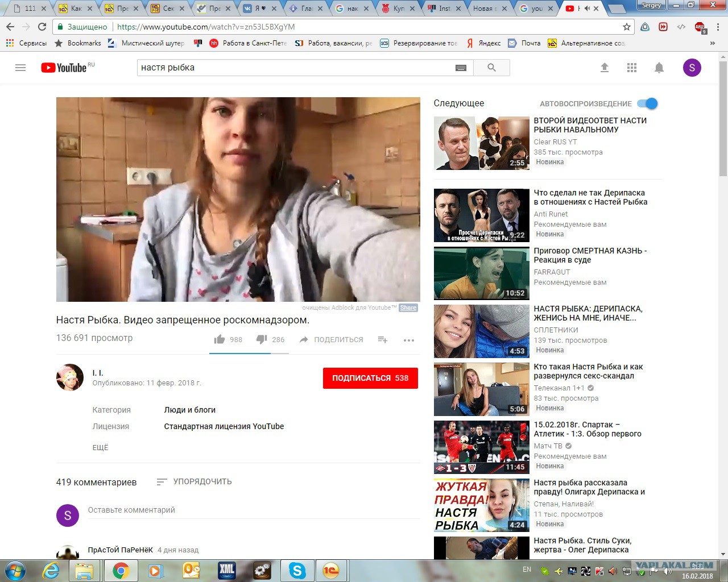This screenshot has height=582, width=728.
Task: Open the УПОРЯДОЧИТЬ comment sort dropdown
Action: pyautogui.click(x=195, y=481)
